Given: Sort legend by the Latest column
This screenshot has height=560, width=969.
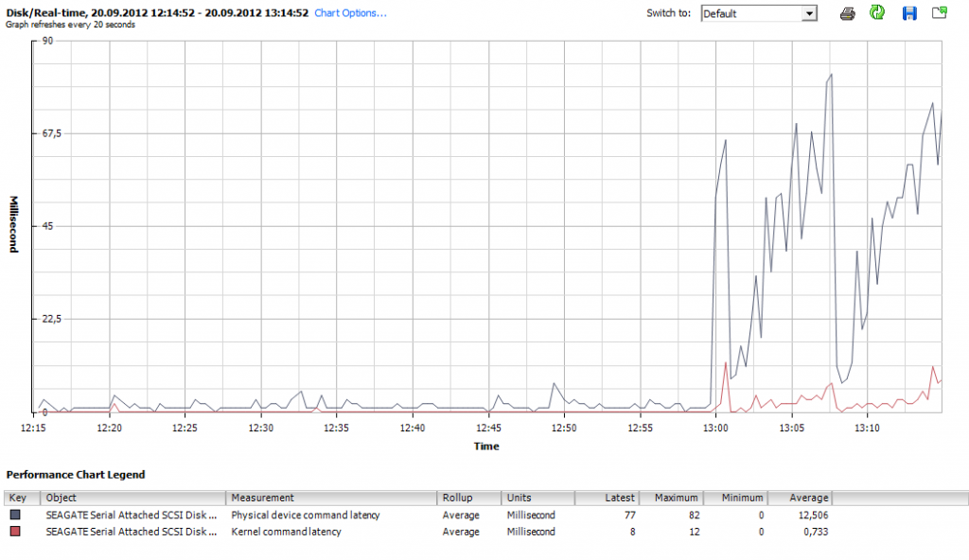Looking at the screenshot, I should click(x=620, y=498).
